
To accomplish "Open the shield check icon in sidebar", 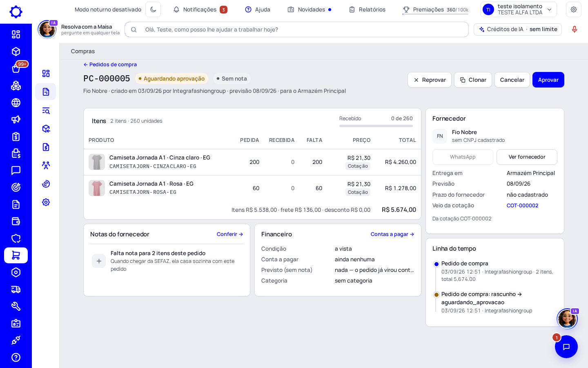I will click(16, 238).
